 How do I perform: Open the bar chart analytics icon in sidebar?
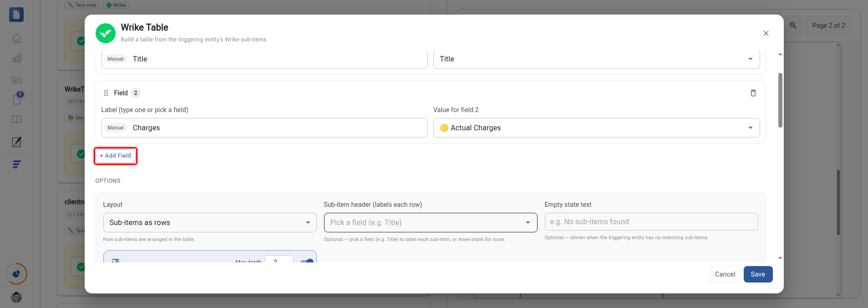(x=17, y=58)
